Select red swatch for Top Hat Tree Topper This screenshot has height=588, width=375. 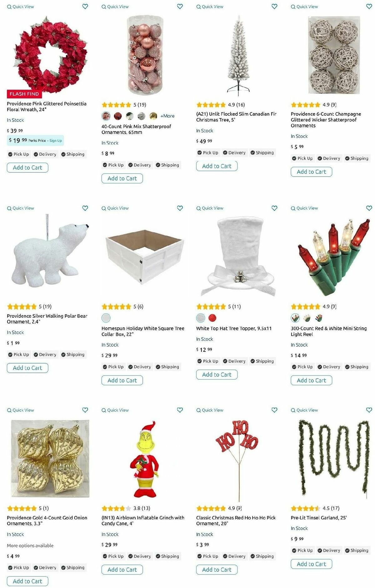tap(212, 318)
